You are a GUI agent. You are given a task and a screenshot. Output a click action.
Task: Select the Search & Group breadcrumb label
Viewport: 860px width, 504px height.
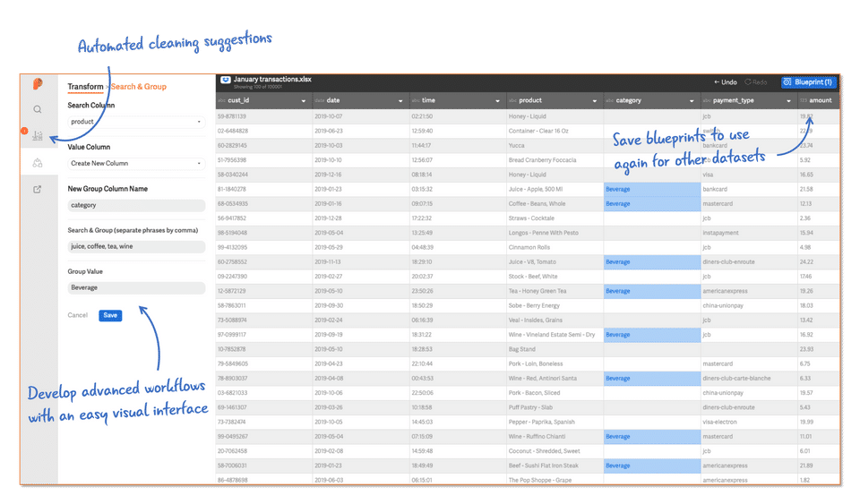139,87
